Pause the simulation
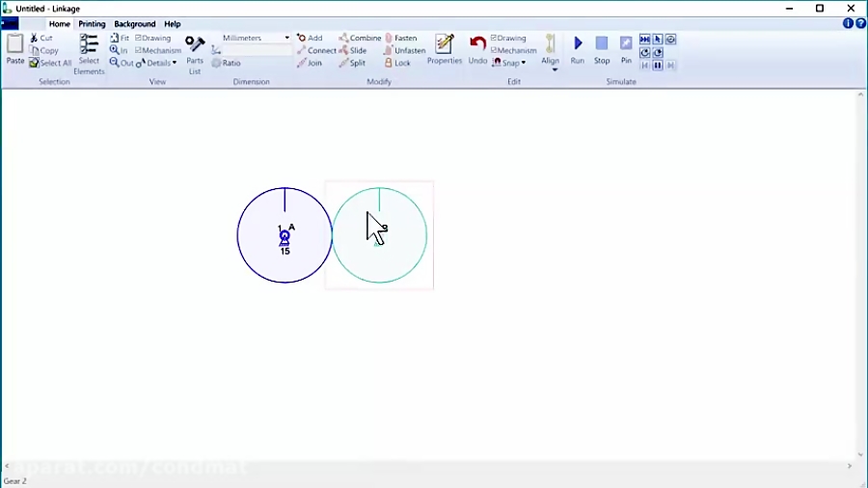868x488 pixels. pos(658,66)
